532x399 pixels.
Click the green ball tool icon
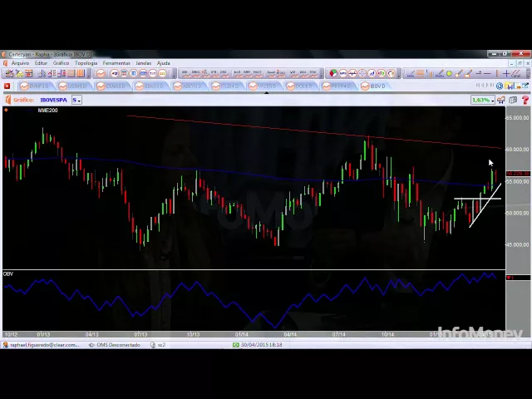449,73
